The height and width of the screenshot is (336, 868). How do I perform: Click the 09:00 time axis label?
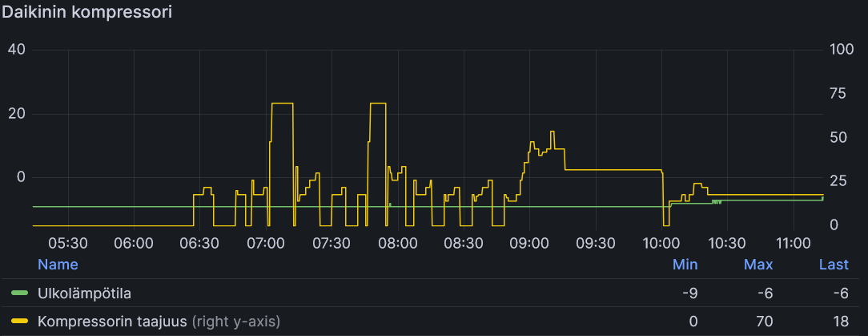pos(529,244)
